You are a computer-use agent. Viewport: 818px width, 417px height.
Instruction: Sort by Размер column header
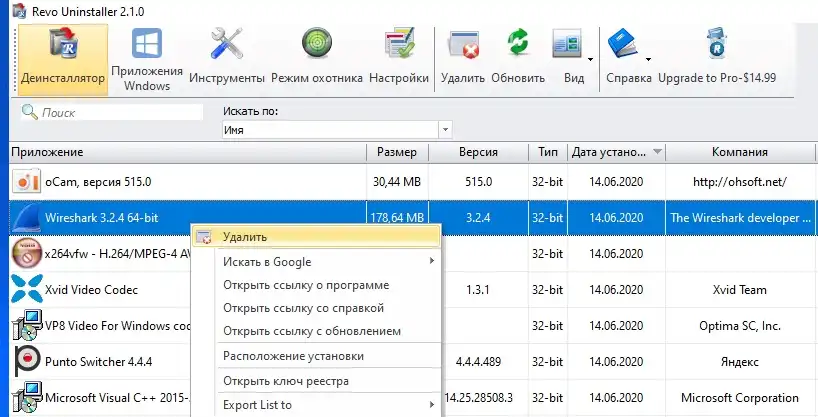click(x=398, y=152)
